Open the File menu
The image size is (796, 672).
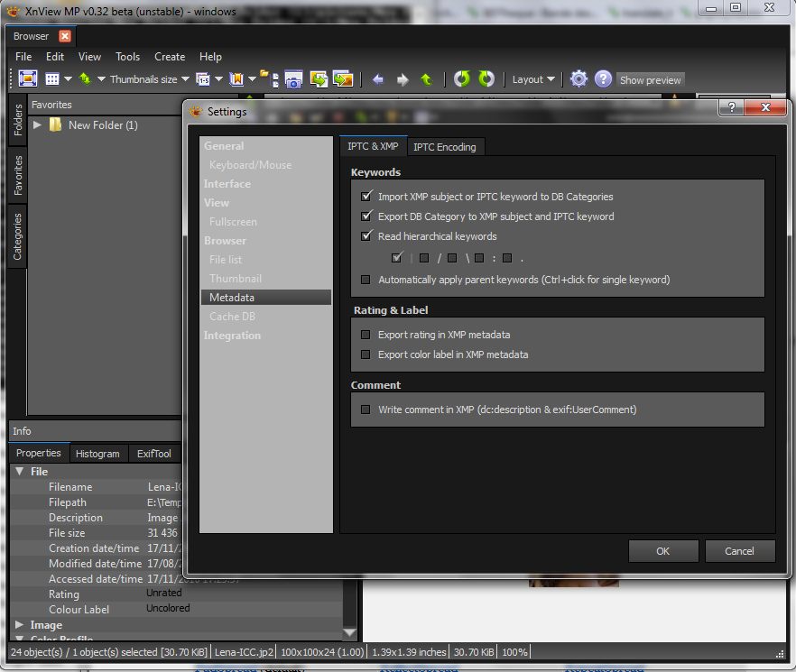tap(23, 56)
